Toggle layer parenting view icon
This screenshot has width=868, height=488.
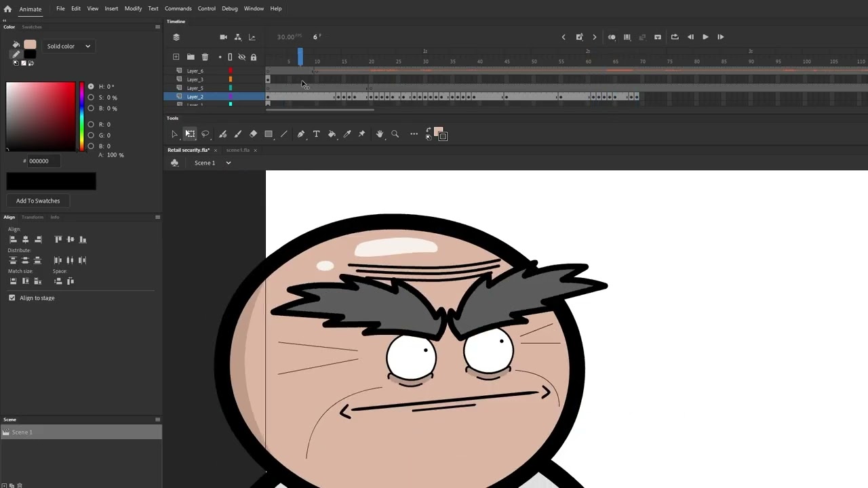[237, 37]
